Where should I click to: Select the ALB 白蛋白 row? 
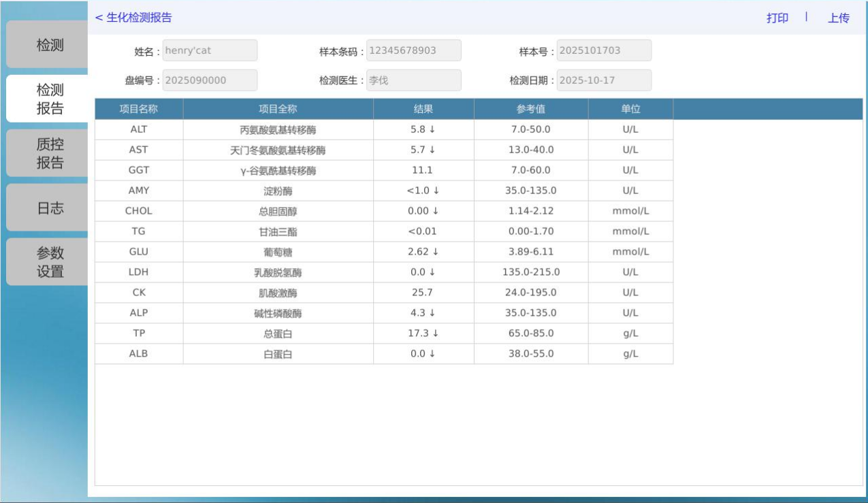(x=383, y=354)
